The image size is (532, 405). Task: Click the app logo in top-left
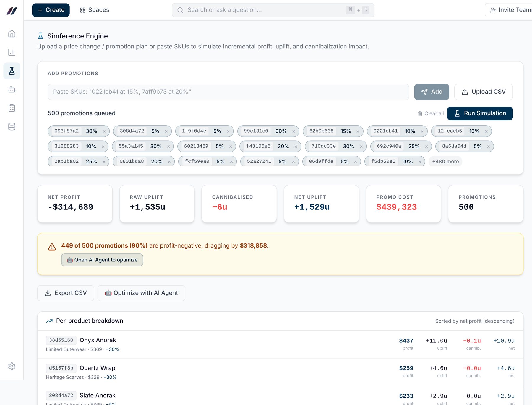click(12, 11)
